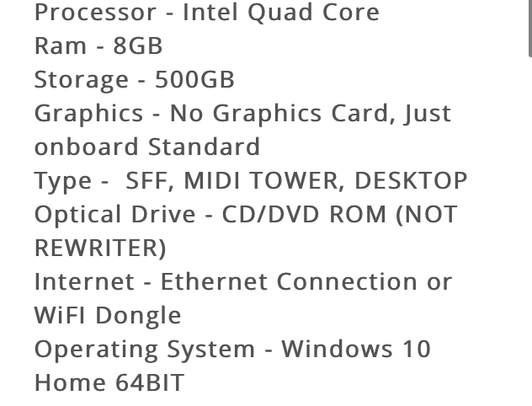
Task: Click the "Processor" word in first line
Action: [95, 13]
